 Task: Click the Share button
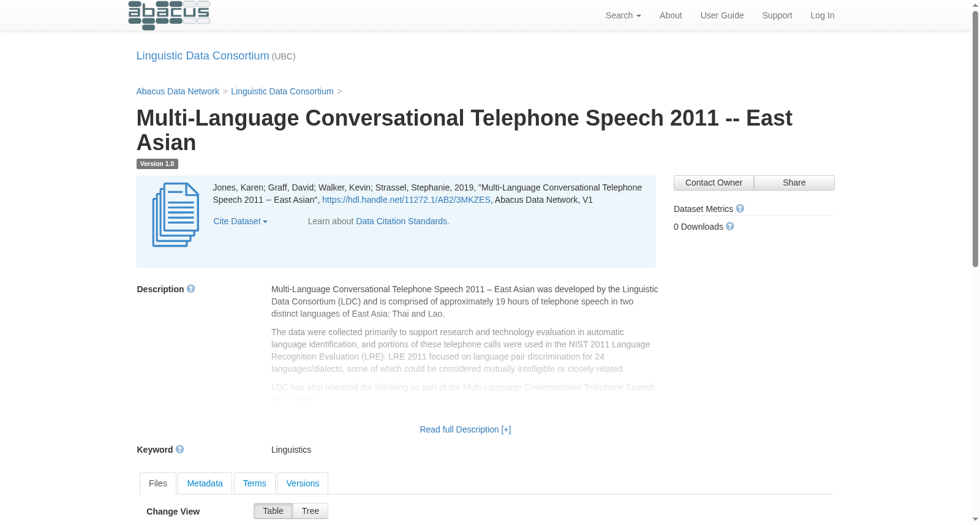point(794,183)
